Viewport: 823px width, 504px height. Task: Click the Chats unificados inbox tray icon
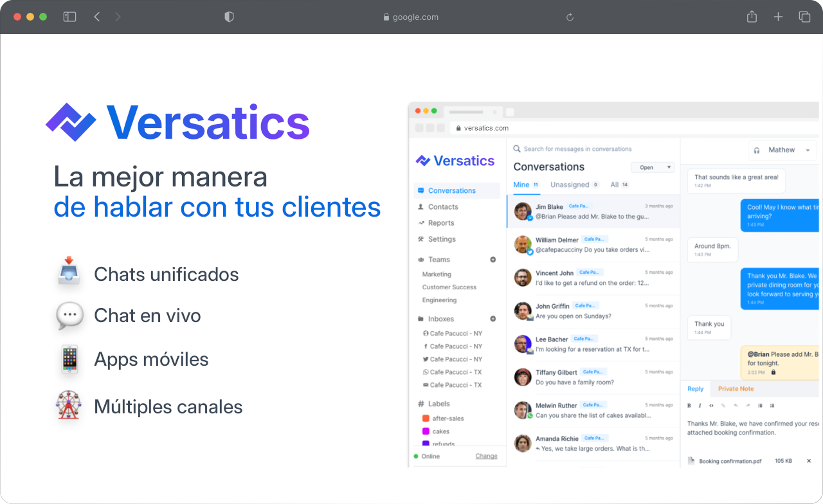point(69,271)
